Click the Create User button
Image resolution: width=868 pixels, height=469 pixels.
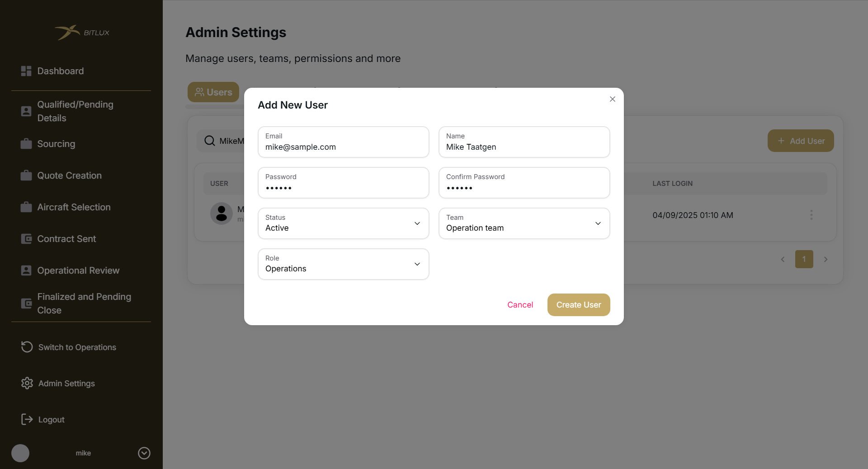[x=579, y=305]
